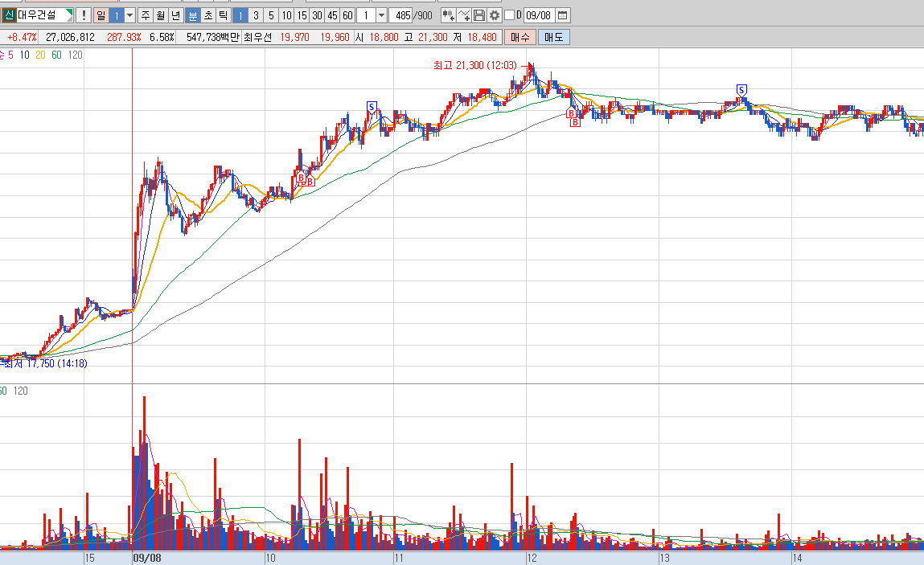Switch to the 틱 tick chart mode
Screen dimensions: 924x565
coord(224,15)
